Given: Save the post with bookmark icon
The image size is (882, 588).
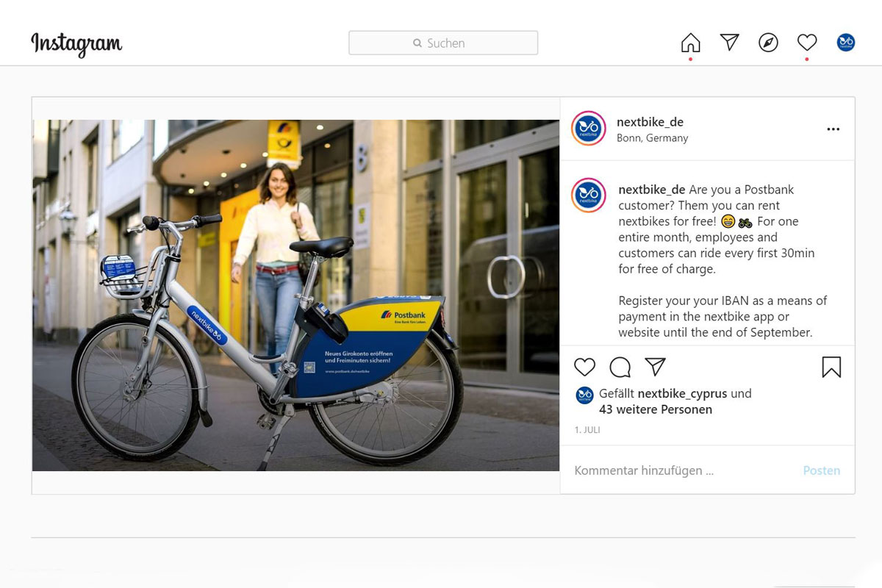Looking at the screenshot, I should [x=831, y=367].
